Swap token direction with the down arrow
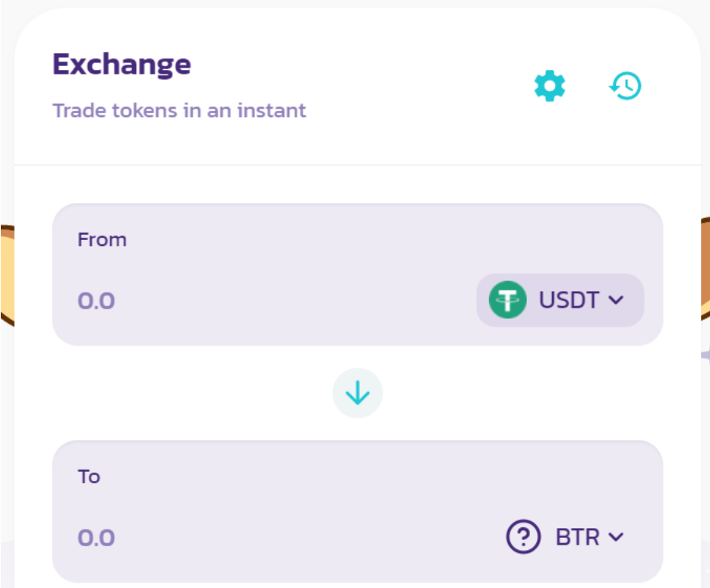The image size is (710, 588). (x=358, y=393)
